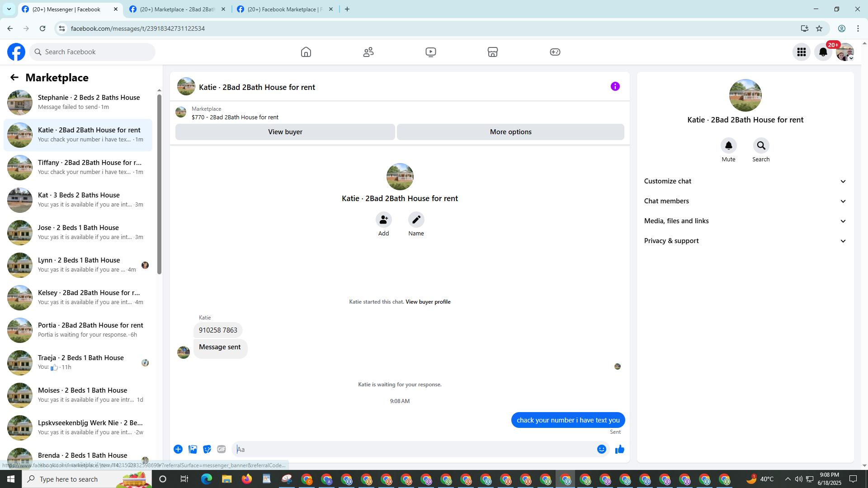Open the tab search dropdown arrow
Screen dimensions: 868x488
click(x=9, y=9)
